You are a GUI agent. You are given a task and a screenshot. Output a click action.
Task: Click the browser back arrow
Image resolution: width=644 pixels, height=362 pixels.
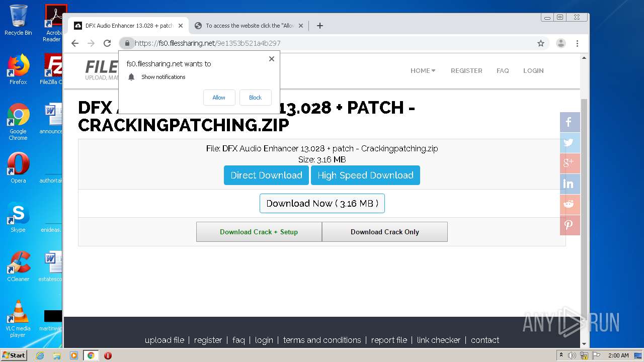pos(75,43)
